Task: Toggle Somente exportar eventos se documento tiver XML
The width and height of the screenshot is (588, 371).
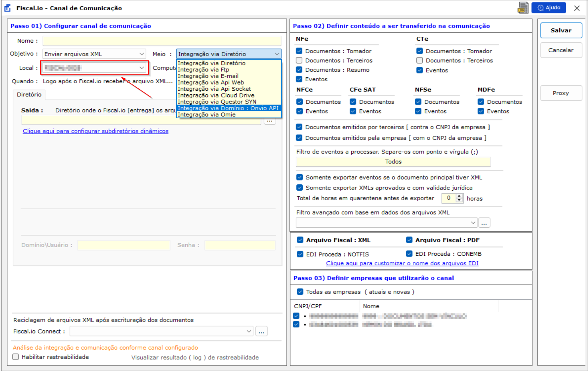Action: (300, 178)
